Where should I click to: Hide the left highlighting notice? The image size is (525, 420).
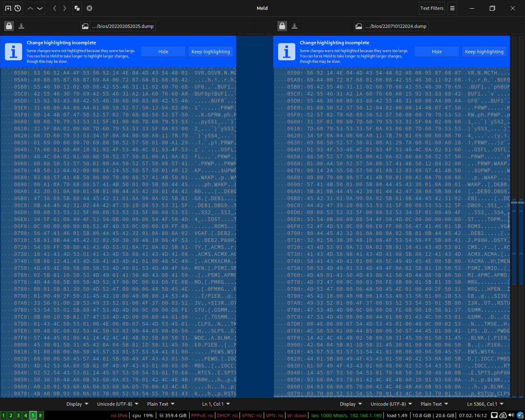click(163, 52)
